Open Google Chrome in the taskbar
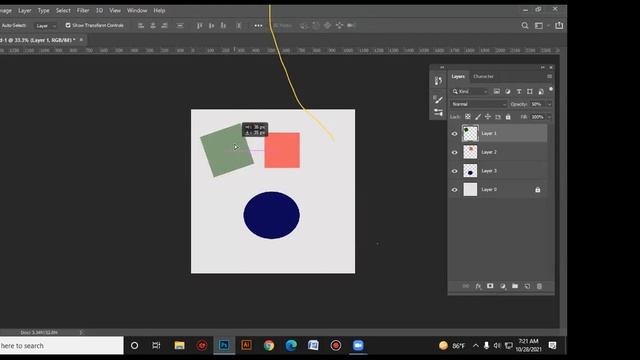 tap(269, 345)
